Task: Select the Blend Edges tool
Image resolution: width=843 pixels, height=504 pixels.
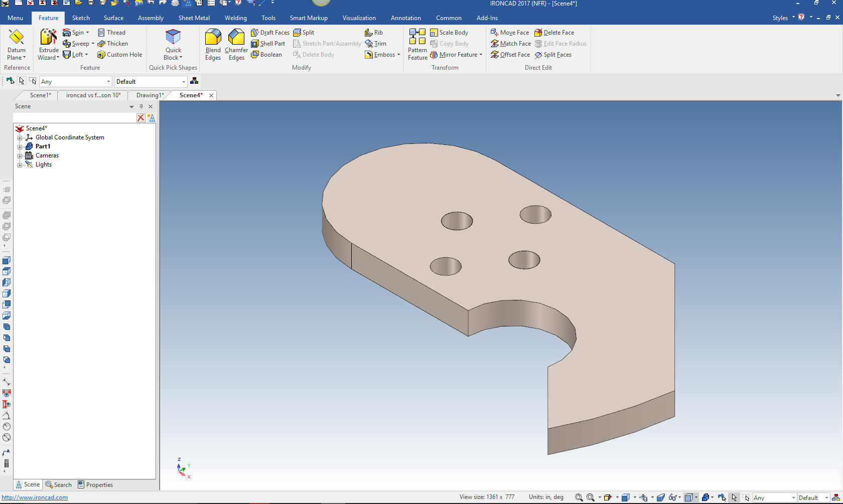Action: [x=213, y=44]
